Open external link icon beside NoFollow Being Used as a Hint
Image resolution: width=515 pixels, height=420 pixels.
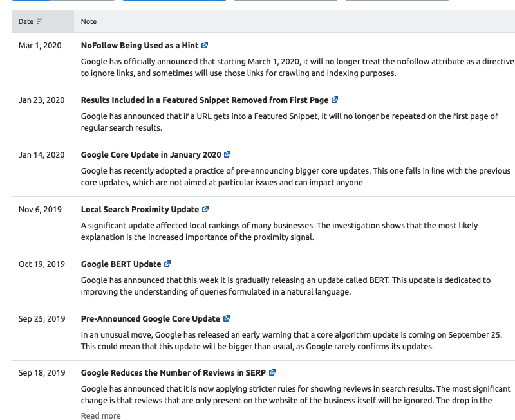[205, 46]
